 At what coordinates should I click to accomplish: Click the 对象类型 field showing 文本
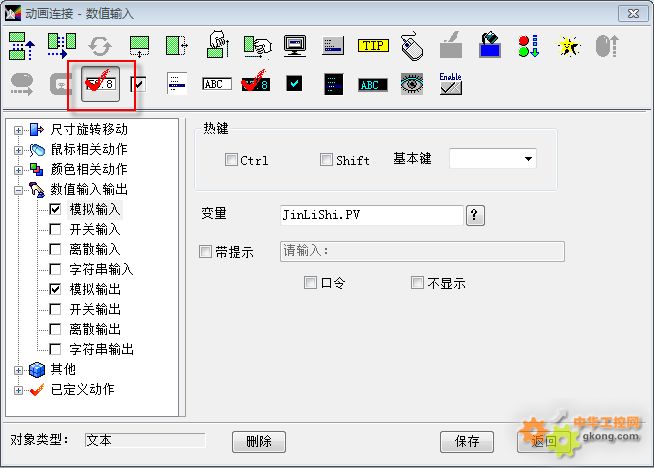[145, 440]
